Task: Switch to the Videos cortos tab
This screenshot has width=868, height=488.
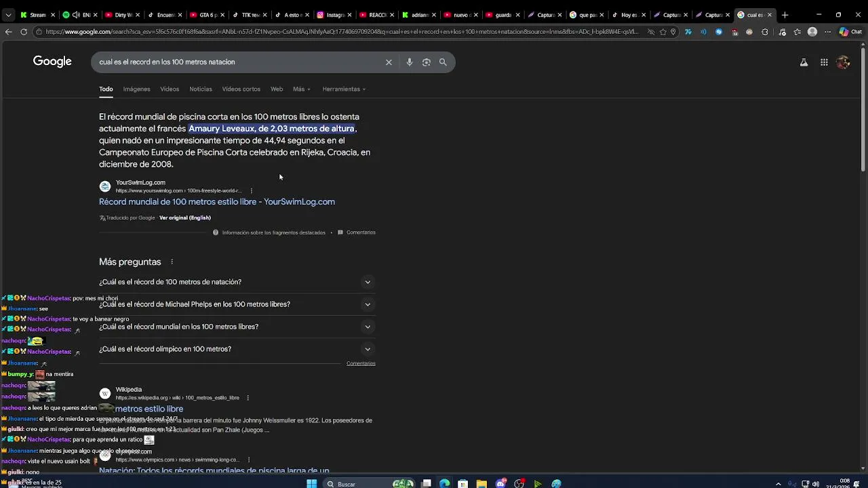Action: pos(241,89)
